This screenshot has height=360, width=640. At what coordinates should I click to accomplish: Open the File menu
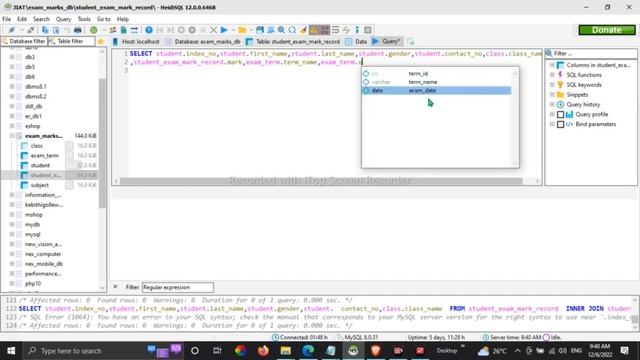click(7, 19)
